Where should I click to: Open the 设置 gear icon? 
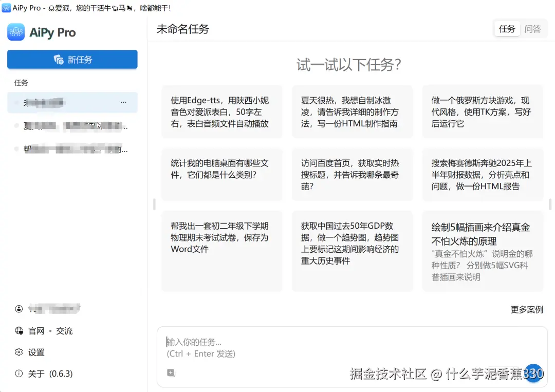point(17,352)
